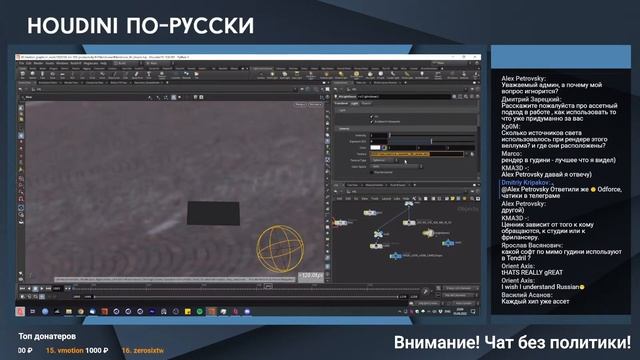
Task: Open the Persp viewport menu
Action: 301,105
